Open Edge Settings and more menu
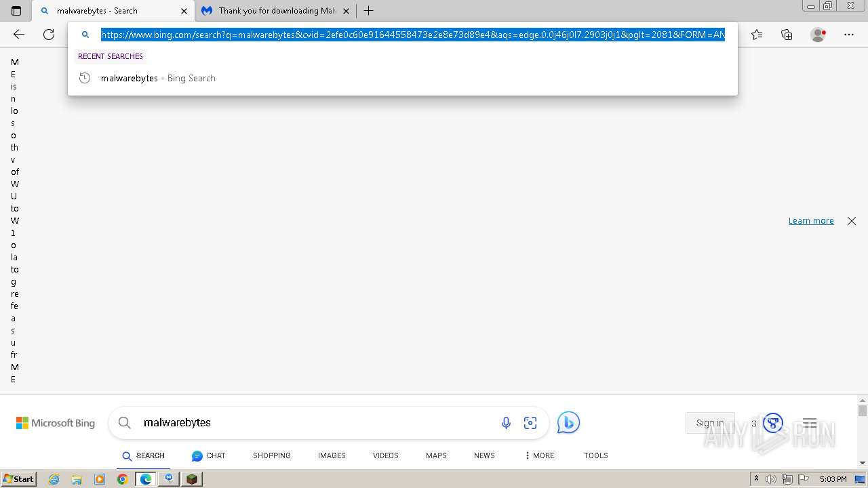 849,35
